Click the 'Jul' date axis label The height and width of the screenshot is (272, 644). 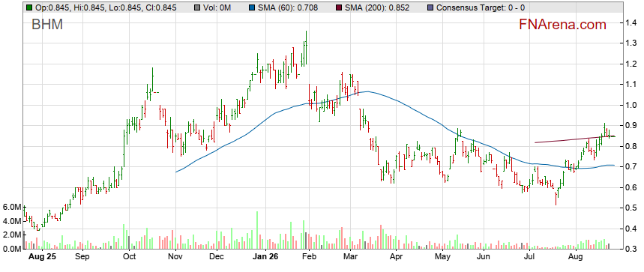coord(529,257)
